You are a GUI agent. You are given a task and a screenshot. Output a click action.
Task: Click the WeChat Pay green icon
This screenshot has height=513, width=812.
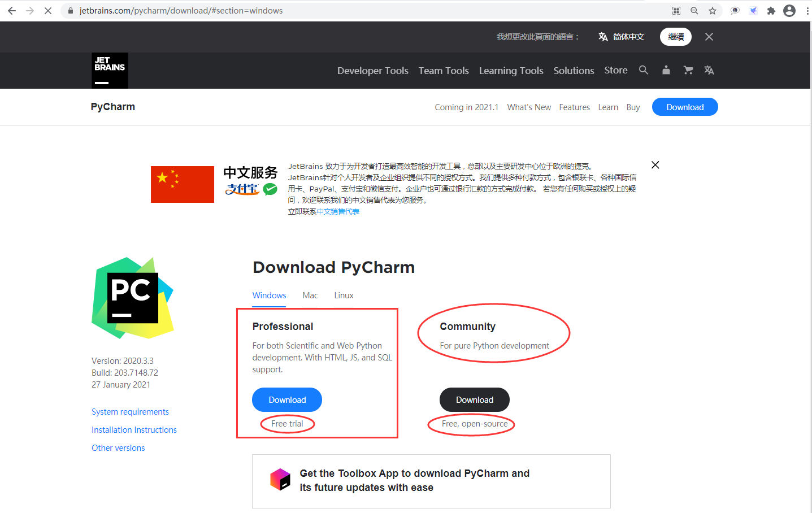[x=270, y=189]
